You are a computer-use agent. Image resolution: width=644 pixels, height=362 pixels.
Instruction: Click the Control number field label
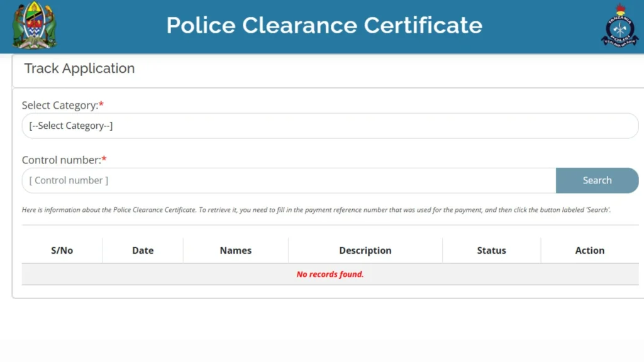click(61, 160)
